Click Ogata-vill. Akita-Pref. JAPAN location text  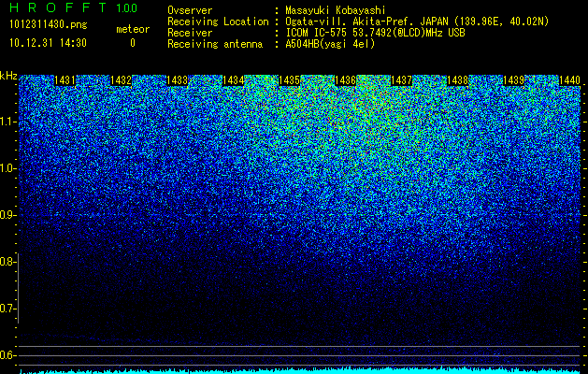click(x=417, y=22)
